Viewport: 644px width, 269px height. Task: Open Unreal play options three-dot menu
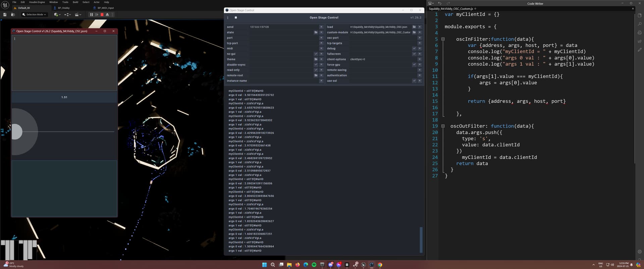click(112, 14)
